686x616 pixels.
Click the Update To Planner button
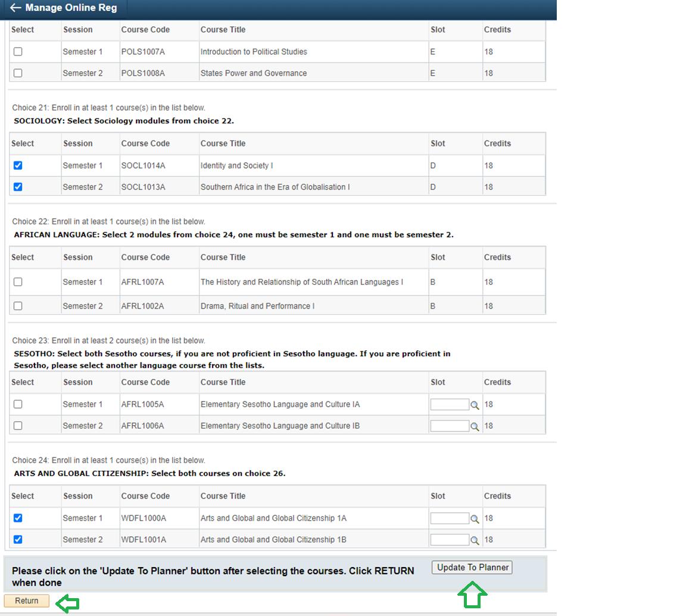click(x=472, y=567)
